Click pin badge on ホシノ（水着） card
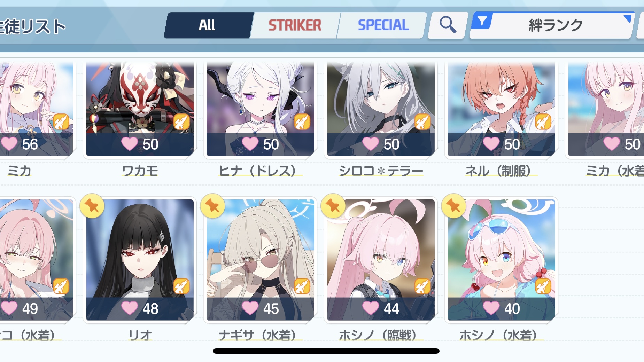 coord(453,206)
